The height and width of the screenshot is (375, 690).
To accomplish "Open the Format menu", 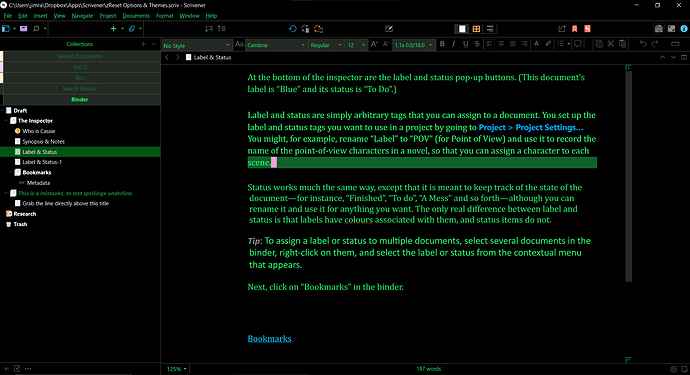I will point(165,16).
